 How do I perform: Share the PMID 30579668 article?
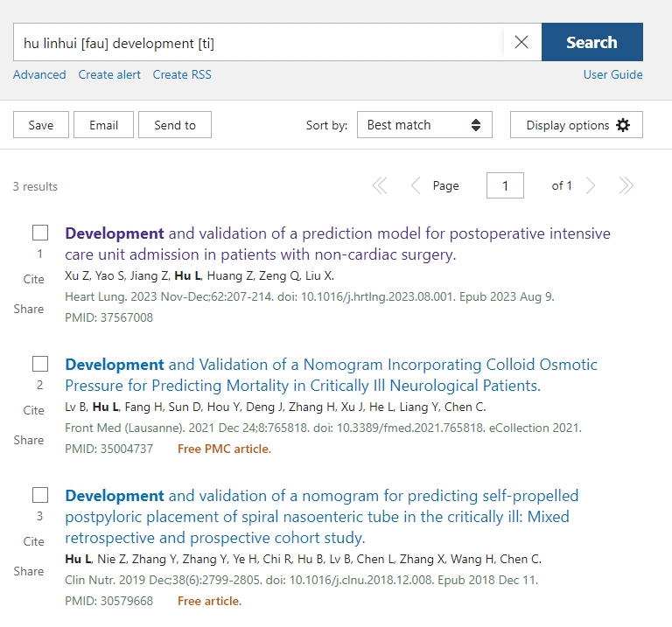click(29, 571)
